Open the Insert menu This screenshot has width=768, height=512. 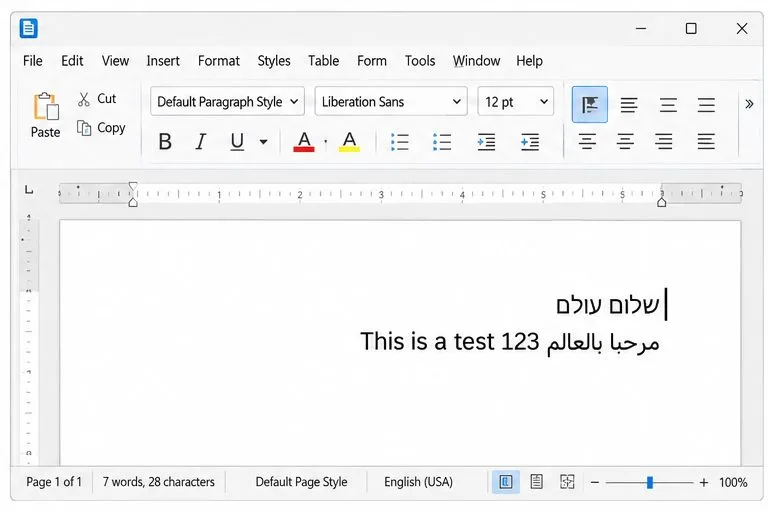tap(163, 61)
